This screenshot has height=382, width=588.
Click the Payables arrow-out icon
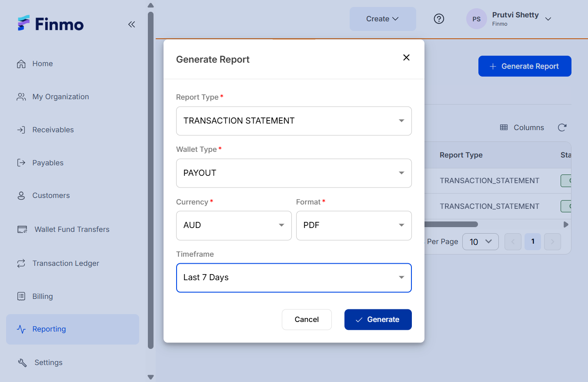click(21, 163)
